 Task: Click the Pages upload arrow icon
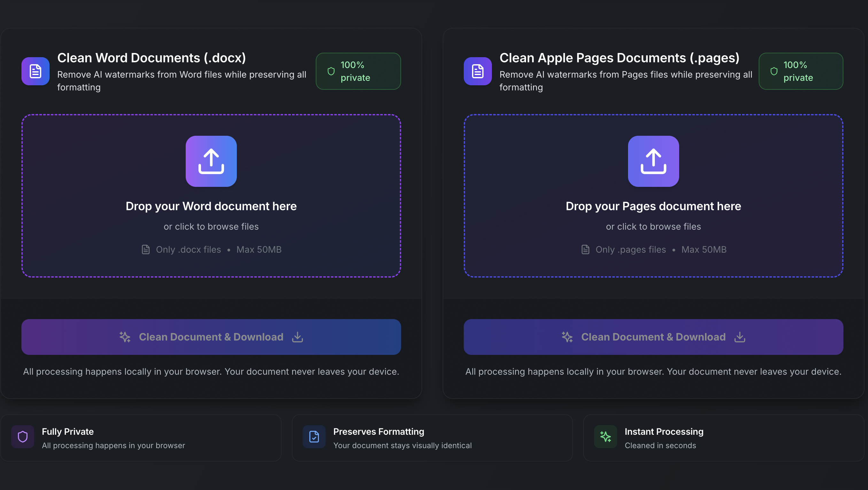[x=653, y=161]
